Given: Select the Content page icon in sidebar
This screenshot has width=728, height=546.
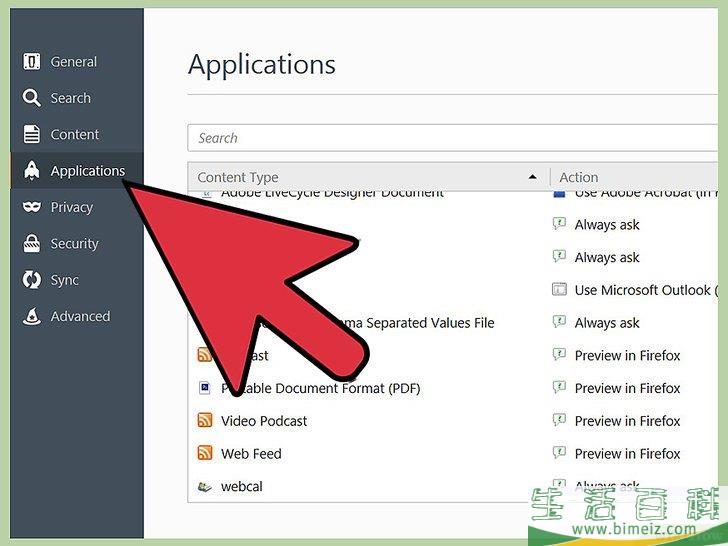Looking at the screenshot, I should (x=32, y=134).
